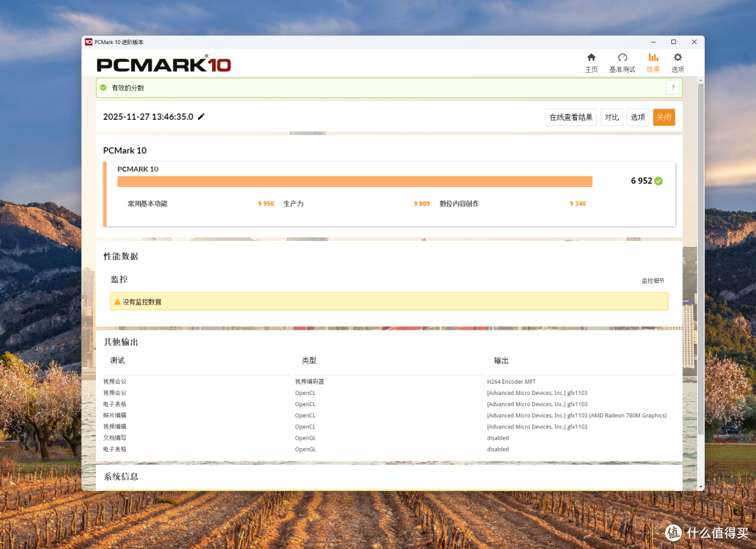Click the 类型 column header
This screenshot has width=756, height=549.
(309, 361)
